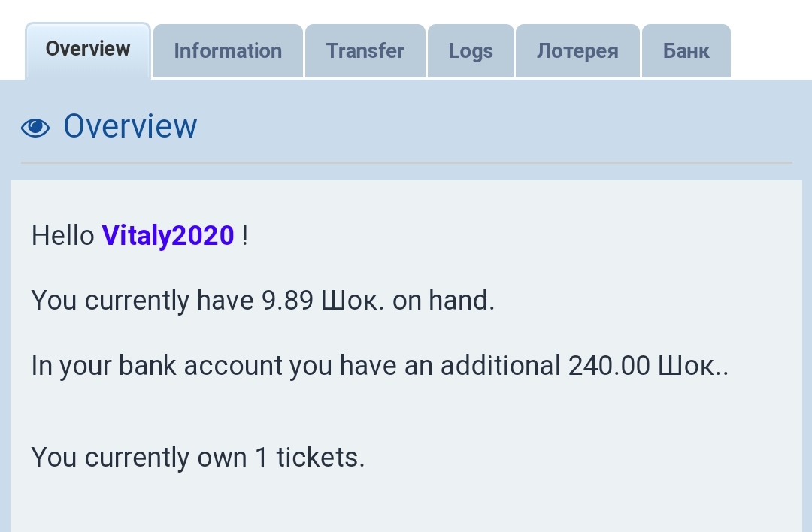Open the Transfer tab

(x=365, y=51)
